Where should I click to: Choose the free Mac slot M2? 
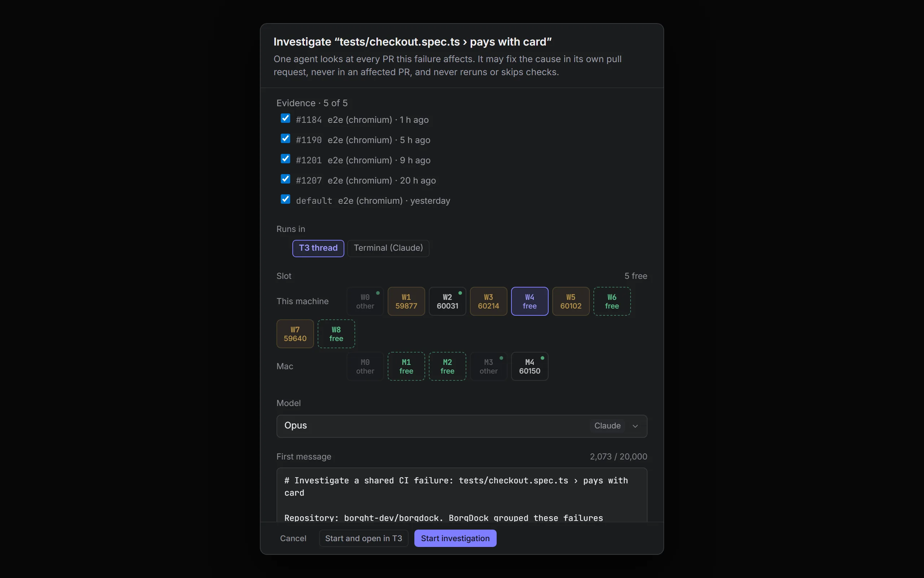pos(448,366)
